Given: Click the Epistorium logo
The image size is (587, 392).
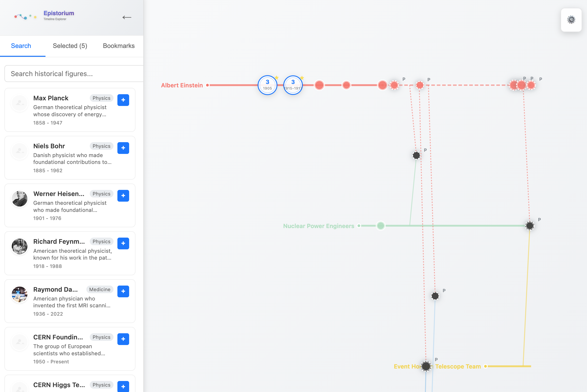Looking at the screenshot, I should tap(26, 17).
